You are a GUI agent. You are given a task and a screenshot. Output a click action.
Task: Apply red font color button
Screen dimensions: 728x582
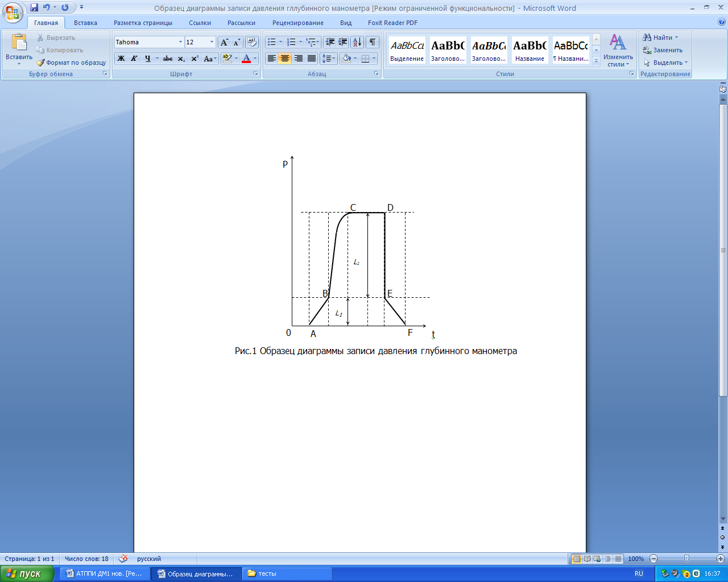click(246, 58)
